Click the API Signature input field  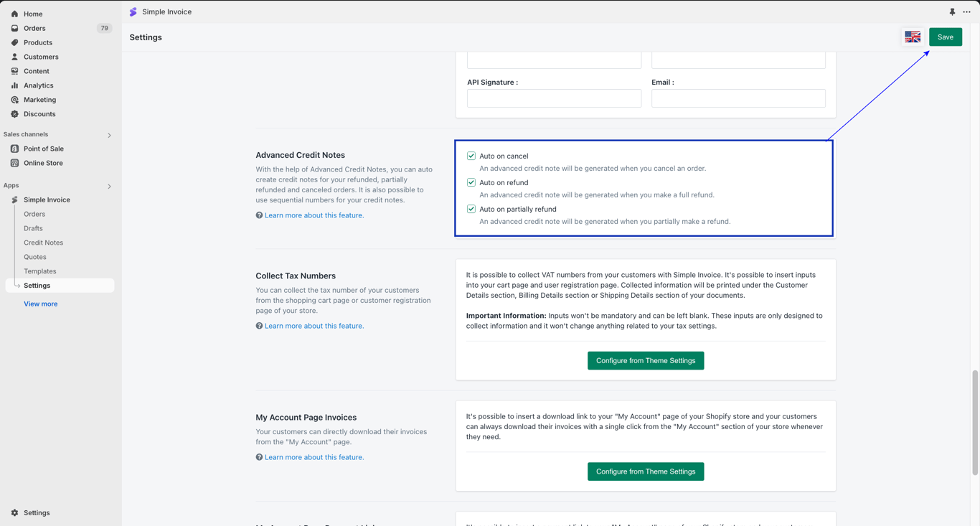[x=554, y=98]
